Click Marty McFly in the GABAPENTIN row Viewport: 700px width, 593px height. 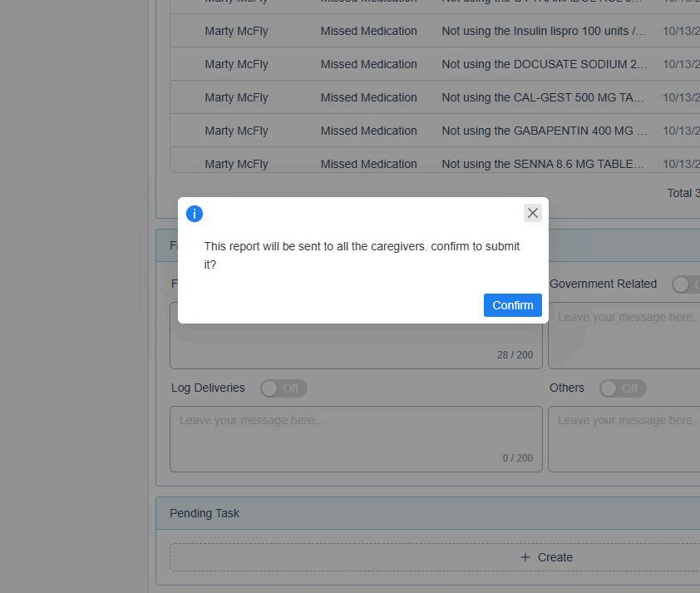click(236, 131)
